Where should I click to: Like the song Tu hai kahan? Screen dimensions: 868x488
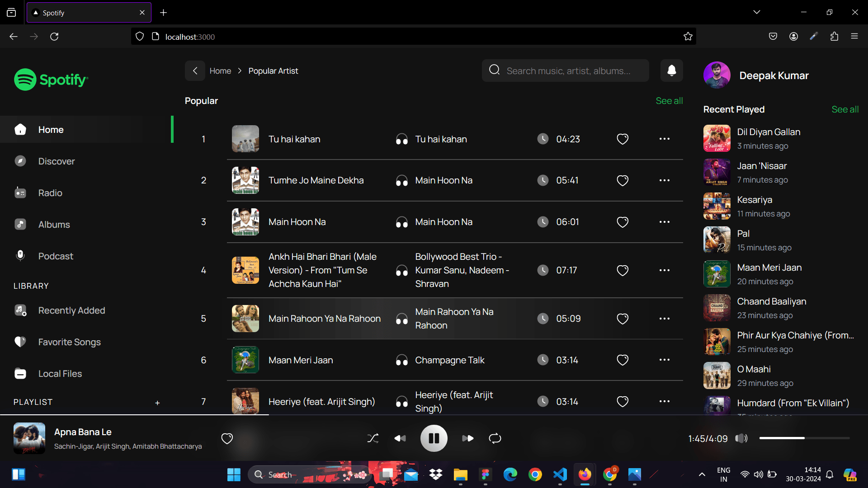(x=623, y=139)
